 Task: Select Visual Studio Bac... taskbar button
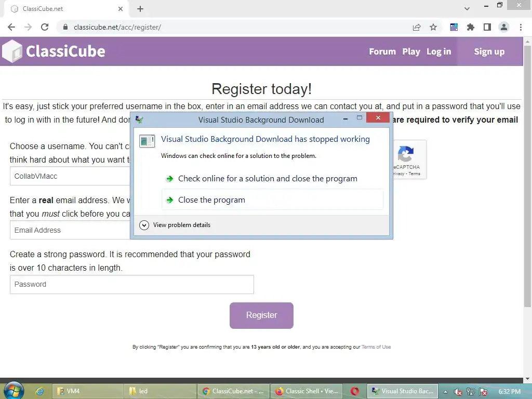[x=403, y=391]
